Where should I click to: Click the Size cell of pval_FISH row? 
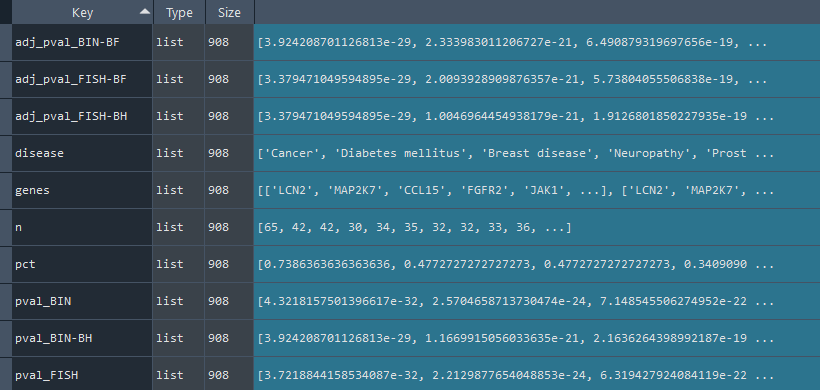[229, 374]
